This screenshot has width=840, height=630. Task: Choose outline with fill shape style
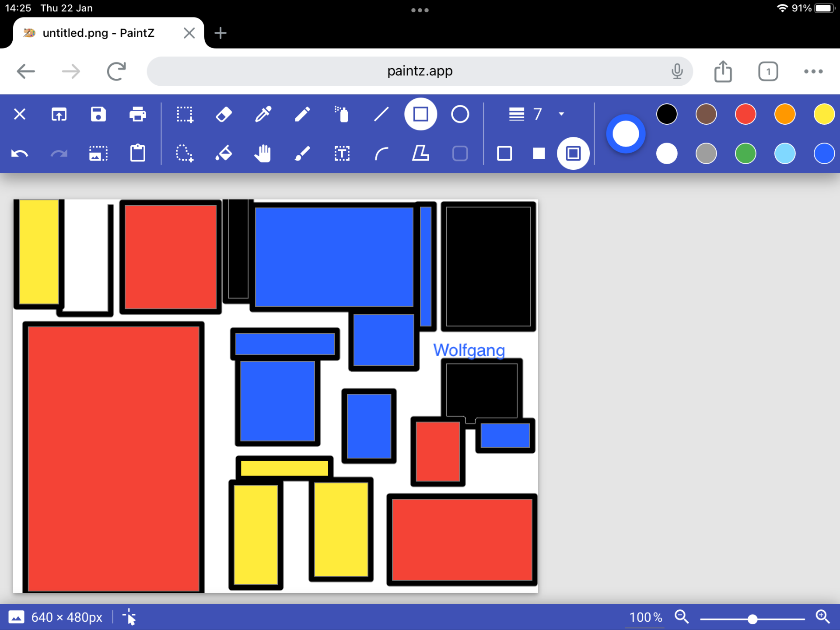573,154
